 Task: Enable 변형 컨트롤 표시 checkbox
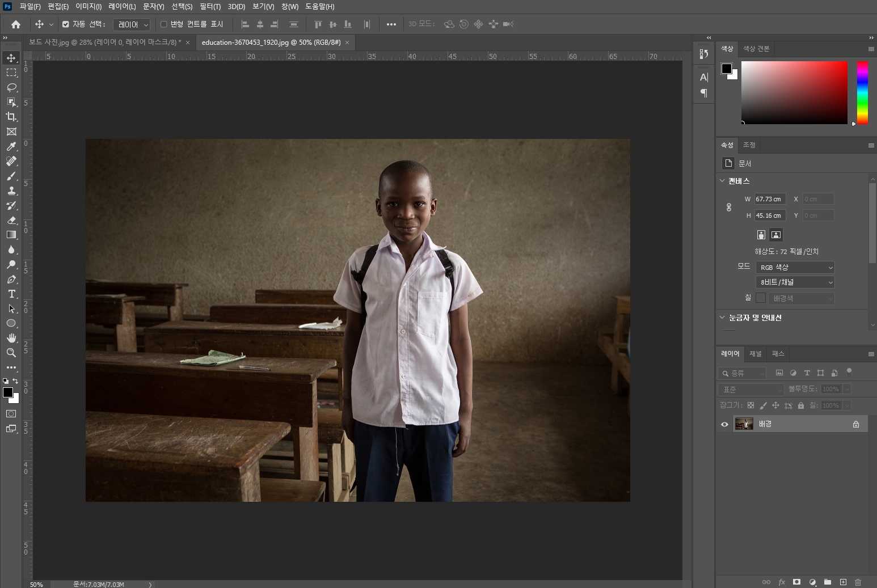[164, 24]
